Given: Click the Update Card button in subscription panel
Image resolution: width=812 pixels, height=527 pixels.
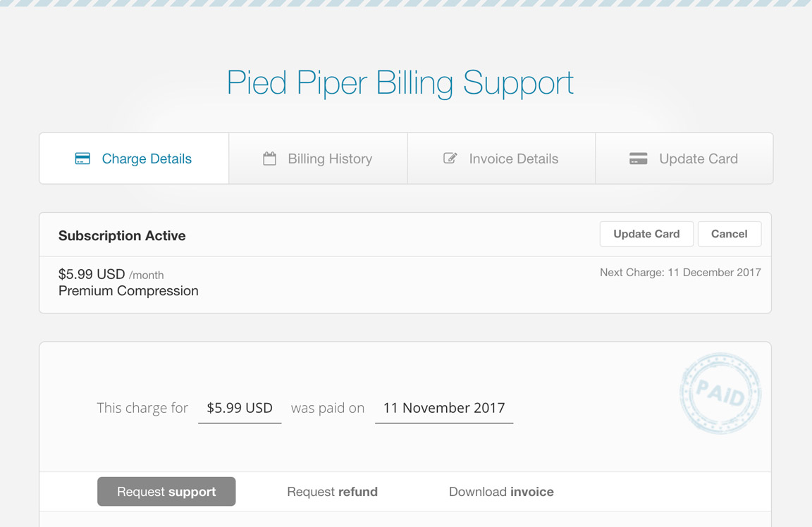Looking at the screenshot, I should 646,234.
